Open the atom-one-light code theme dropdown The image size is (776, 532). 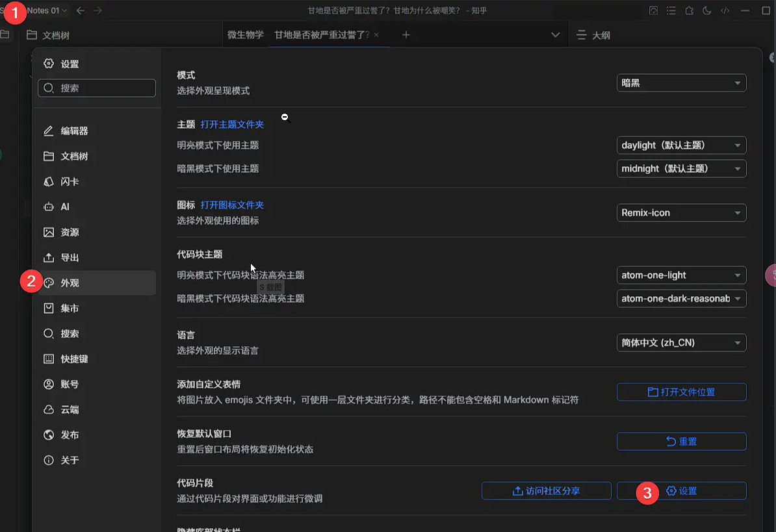point(680,275)
